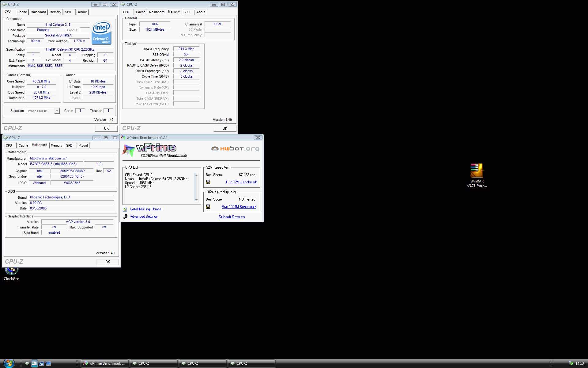Click the Rated FSB value 1071.2 MHz
The image size is (588, 368).
[41, 98]
